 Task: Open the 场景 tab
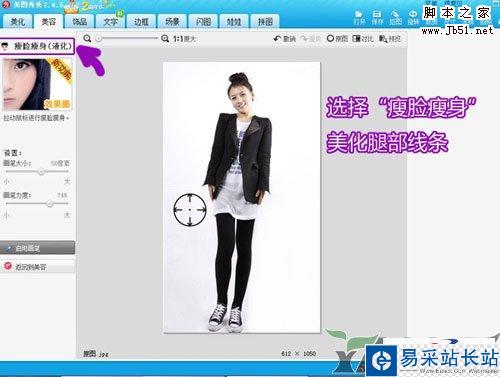coord(172,21)
